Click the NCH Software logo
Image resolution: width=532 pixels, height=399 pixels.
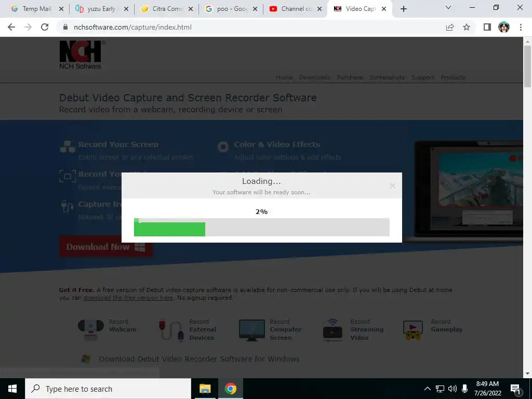pos(82,55)
